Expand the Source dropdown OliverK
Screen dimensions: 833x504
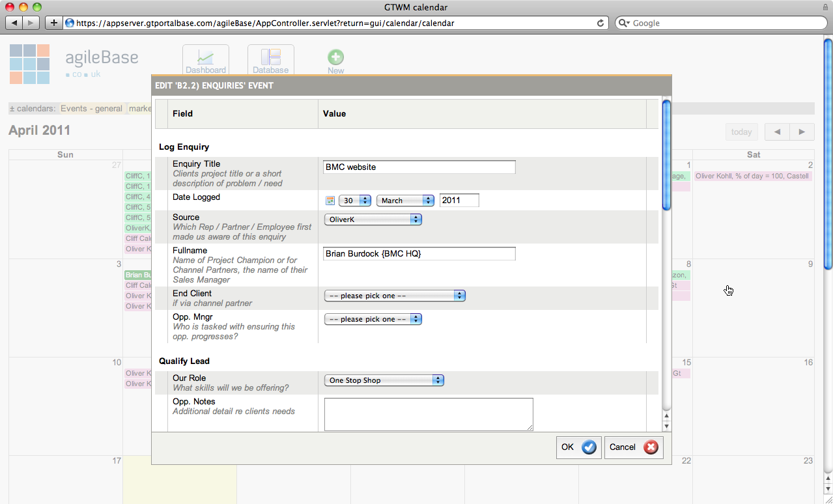[x=373, y=220]
